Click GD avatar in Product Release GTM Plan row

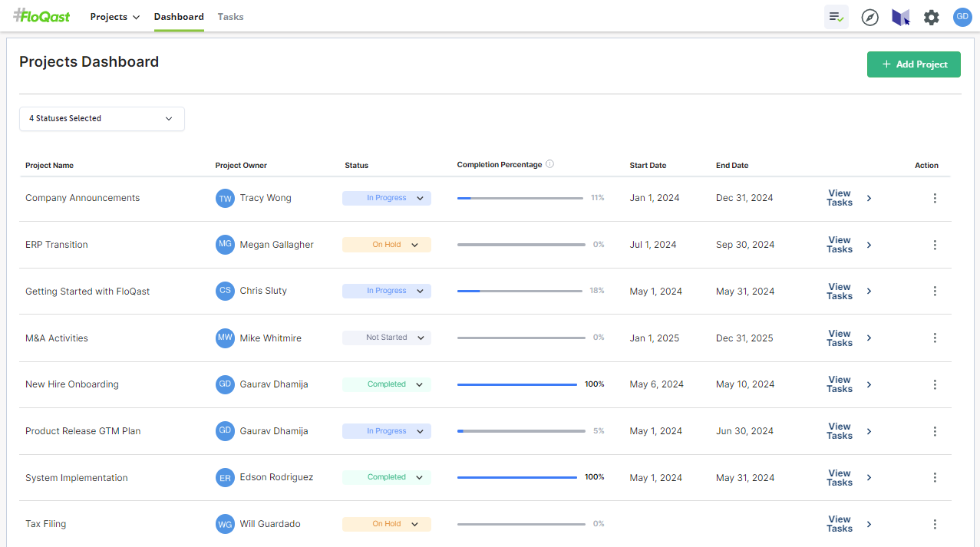225,430
